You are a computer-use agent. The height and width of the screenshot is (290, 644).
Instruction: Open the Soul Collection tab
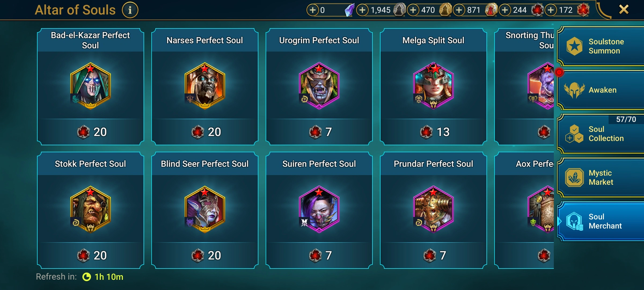point(601,134)
